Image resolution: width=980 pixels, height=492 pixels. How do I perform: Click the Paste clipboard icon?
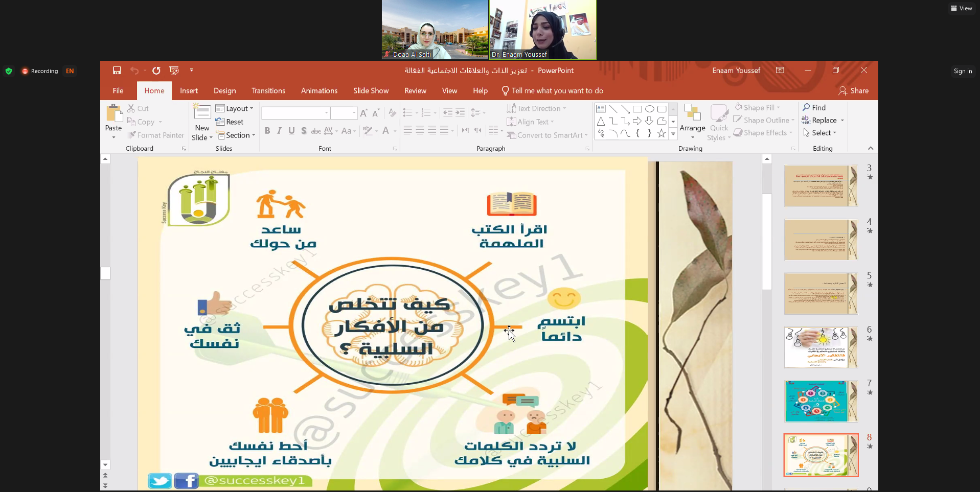click(x=113, y=114)
